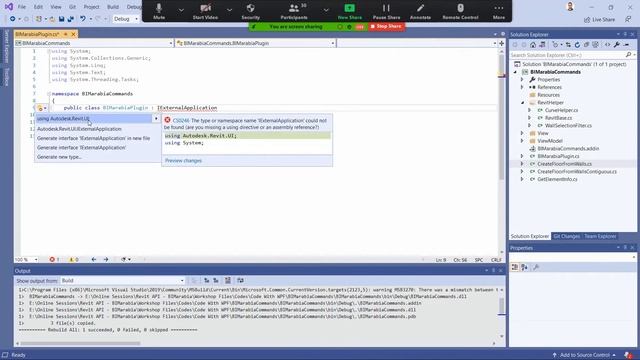The image size is (640, 360).
Task: Click the Solution Explorer refresh icon
Action: 577,45
